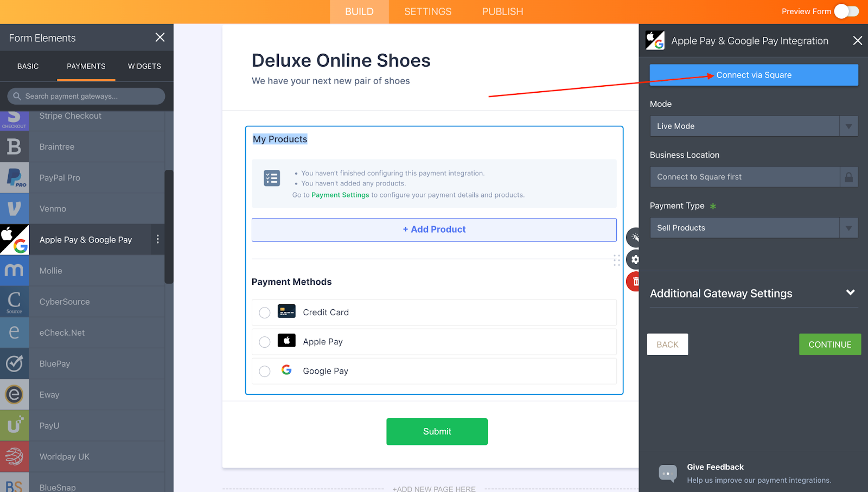Click the Braintree gateway icon
868x492 pixels.
14,146
